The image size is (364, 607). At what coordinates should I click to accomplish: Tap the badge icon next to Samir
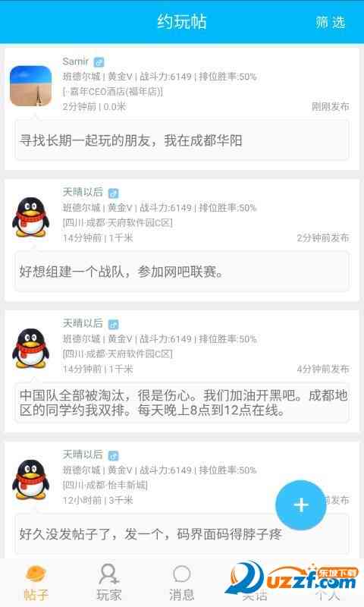(x=99, y=61)
